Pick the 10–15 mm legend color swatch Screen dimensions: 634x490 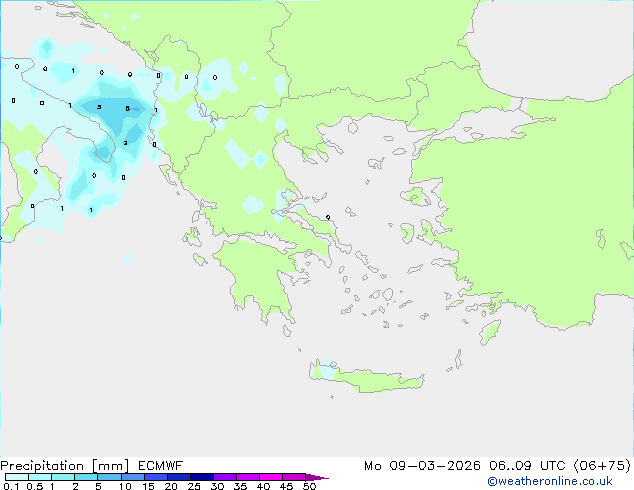tap(132, 477)
